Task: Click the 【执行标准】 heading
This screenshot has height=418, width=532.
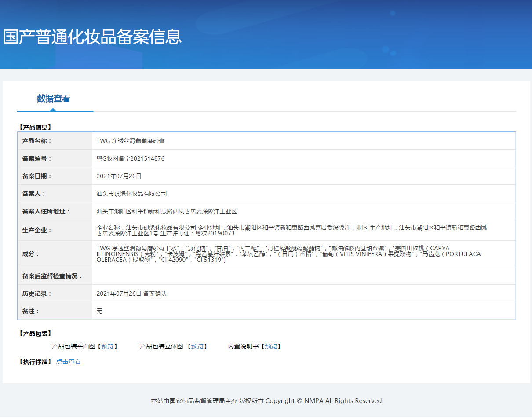Action: point(35,362)
